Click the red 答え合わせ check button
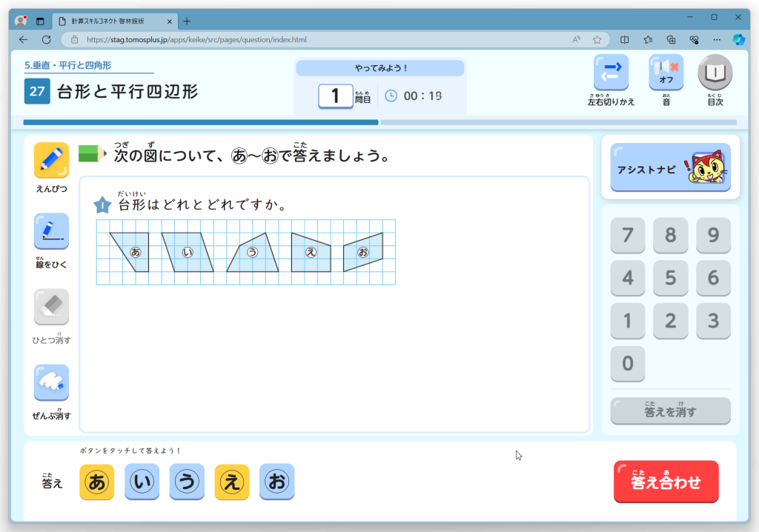Image resolution: width=759 pixels, height=532 pixels. point(666,482)
